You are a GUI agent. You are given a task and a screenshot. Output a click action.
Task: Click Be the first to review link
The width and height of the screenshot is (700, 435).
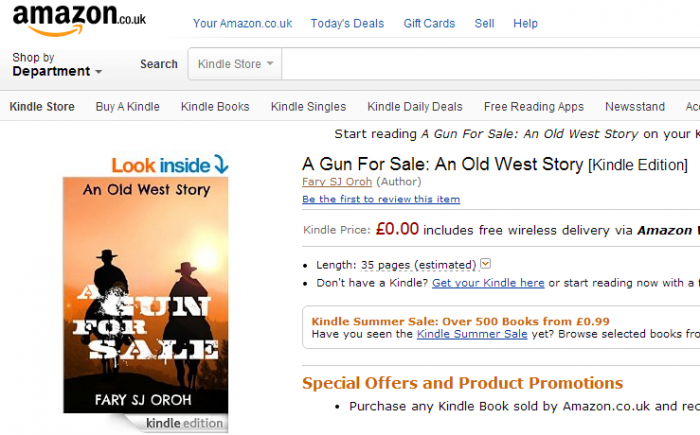pos(381,199)
